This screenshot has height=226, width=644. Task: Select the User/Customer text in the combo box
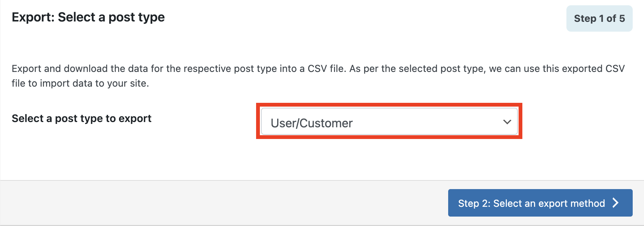point(311,123)
